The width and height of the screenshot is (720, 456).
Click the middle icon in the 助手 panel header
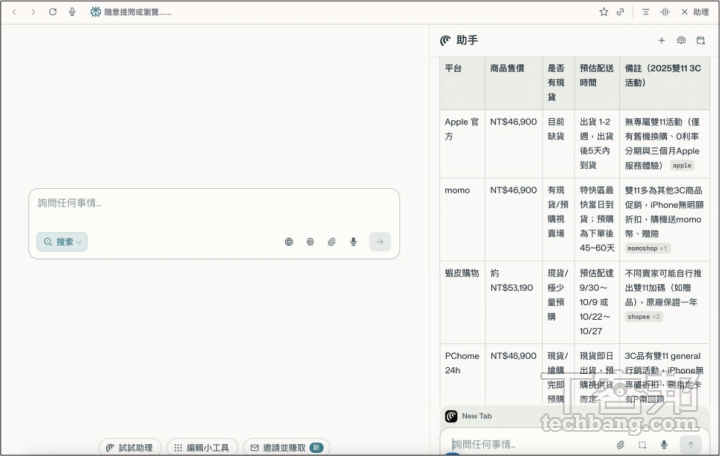[x=681, y=40]
